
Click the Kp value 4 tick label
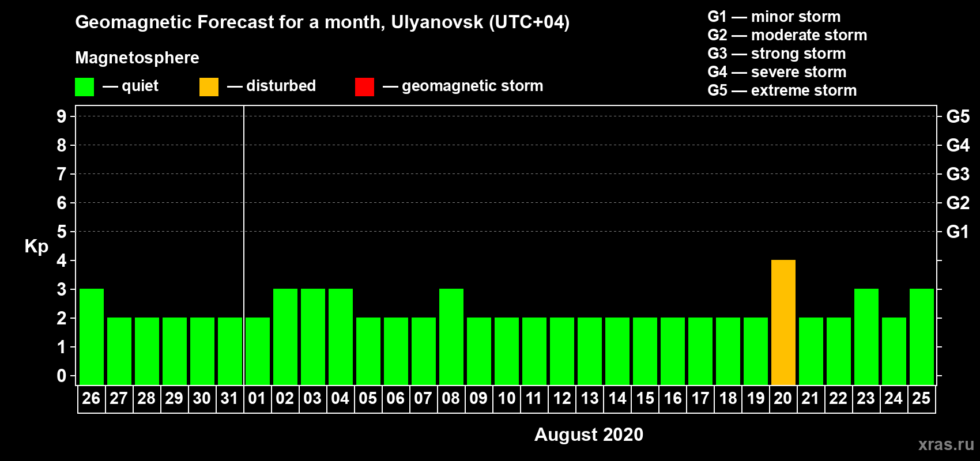[62, 260]
